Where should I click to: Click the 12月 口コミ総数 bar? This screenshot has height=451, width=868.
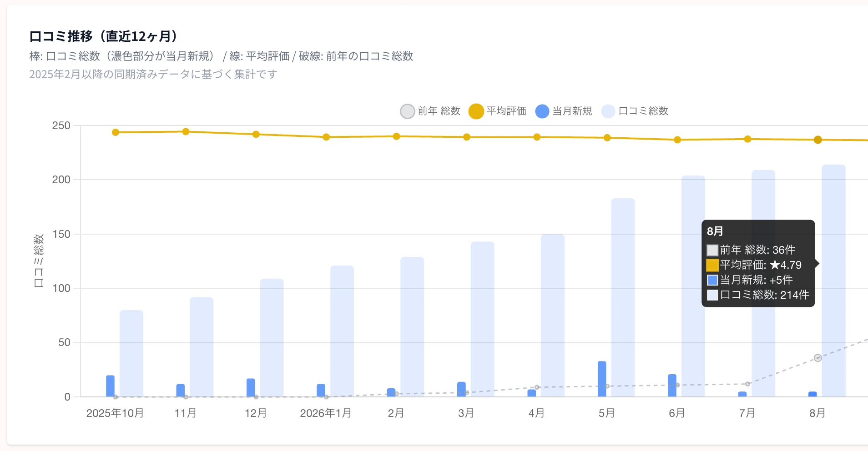(x=272, y=338)
